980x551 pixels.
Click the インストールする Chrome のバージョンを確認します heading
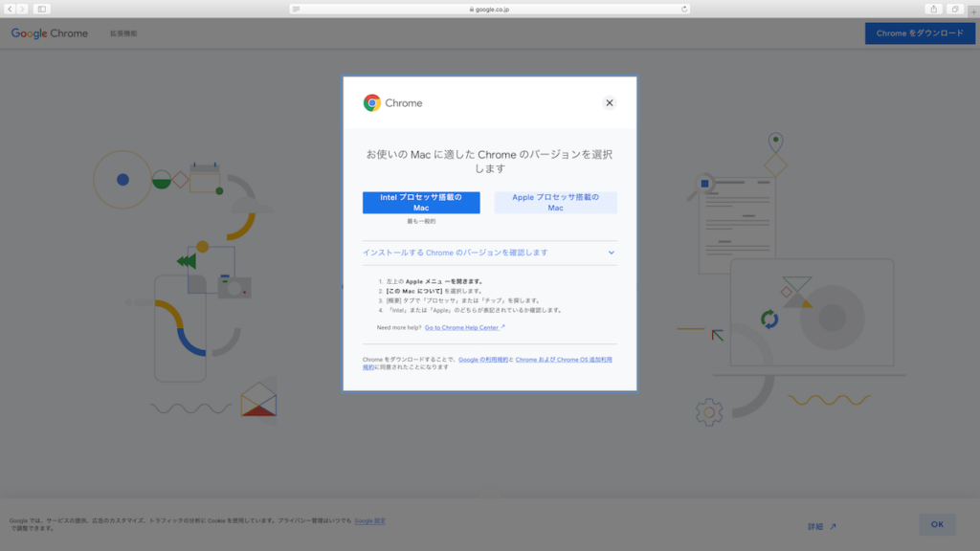(456, 253)
